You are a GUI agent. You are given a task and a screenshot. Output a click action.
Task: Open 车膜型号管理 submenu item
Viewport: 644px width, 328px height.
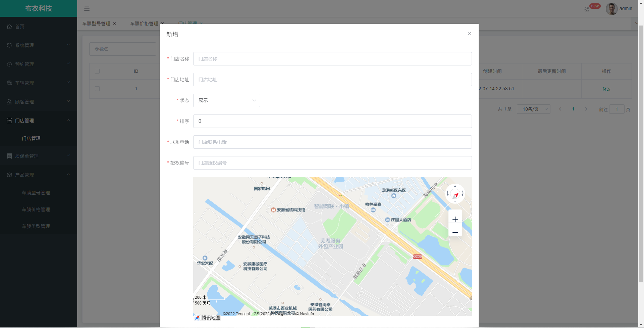[39, 193]
